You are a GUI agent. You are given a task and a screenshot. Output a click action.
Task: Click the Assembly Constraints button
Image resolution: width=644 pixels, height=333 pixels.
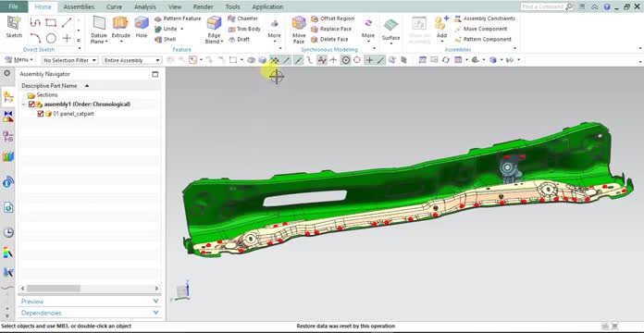[x=485, y=18]
